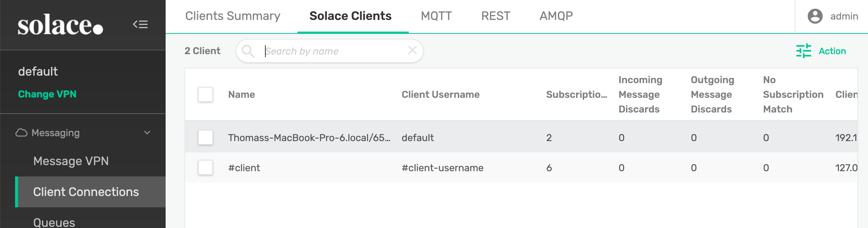Clear the search field with X icon

pos(413,50)
